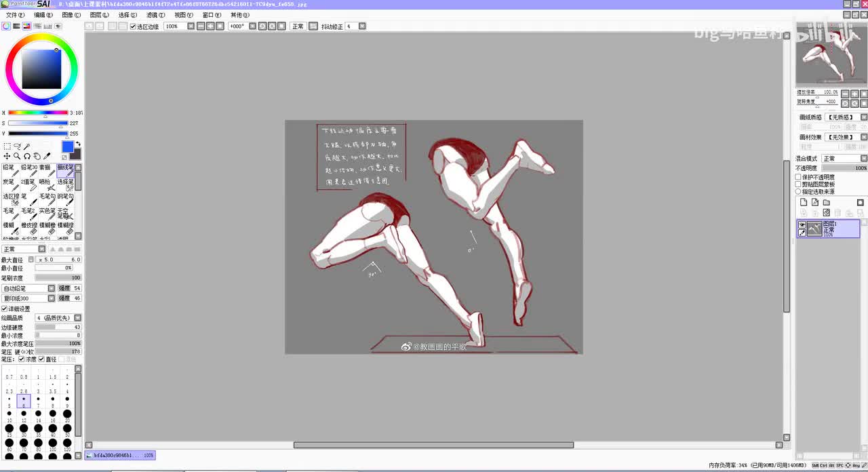This screenshot has width=868, height=472.
Task: Open the layer 混合模式 blend dropdown
Action: (844, 159)
